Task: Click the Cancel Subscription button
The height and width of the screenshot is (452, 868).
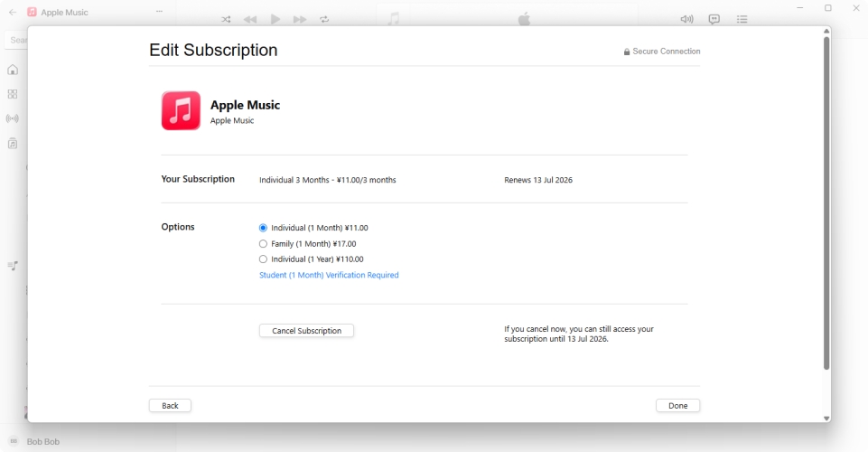Action: pos(306,331)
